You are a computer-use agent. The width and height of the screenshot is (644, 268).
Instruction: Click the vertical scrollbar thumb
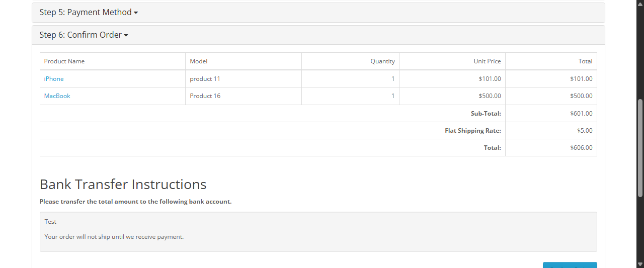(640, 147)
